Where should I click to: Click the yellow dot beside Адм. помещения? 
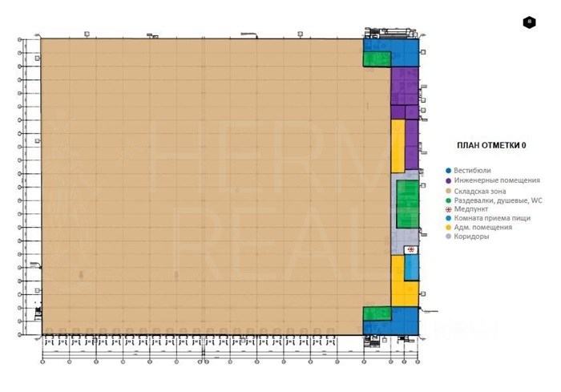(x=449, y=228)
